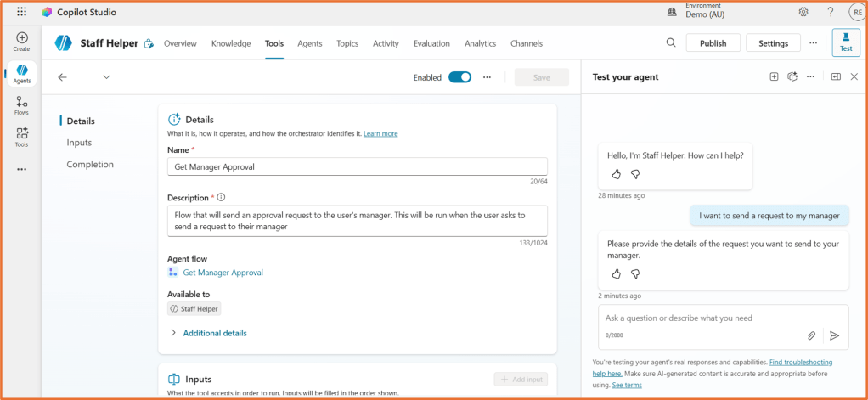Viewport: 868px width, 400px height.
Task: Open Flows from the left sidebar
Action: click(22, 105)
